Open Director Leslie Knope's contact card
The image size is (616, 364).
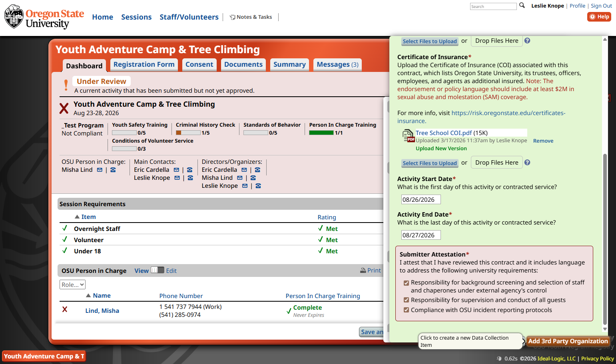[258, 186]
